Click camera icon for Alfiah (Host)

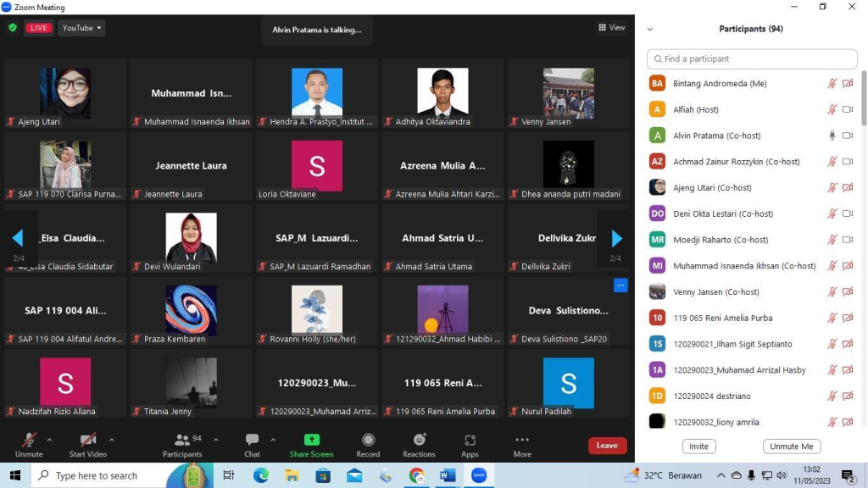(x=848, y=109)
